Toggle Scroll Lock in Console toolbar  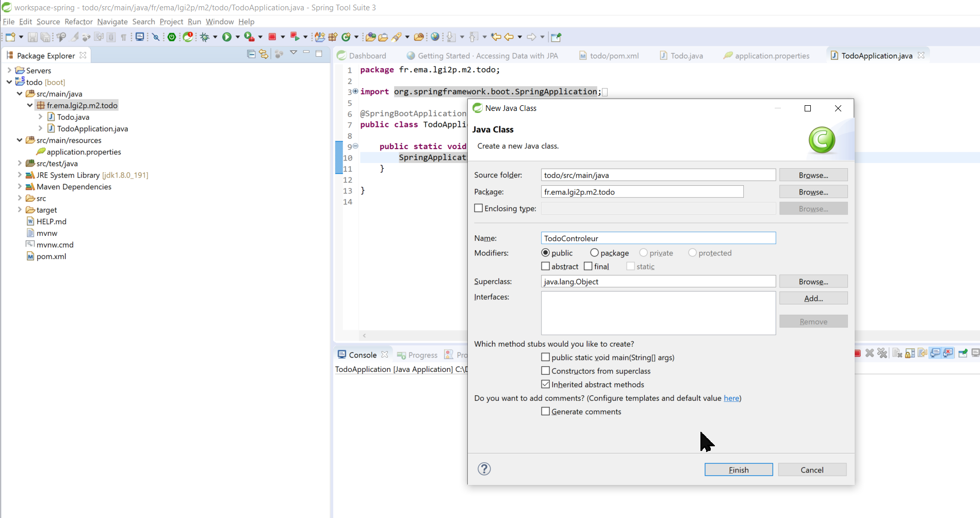coord(910,353)
